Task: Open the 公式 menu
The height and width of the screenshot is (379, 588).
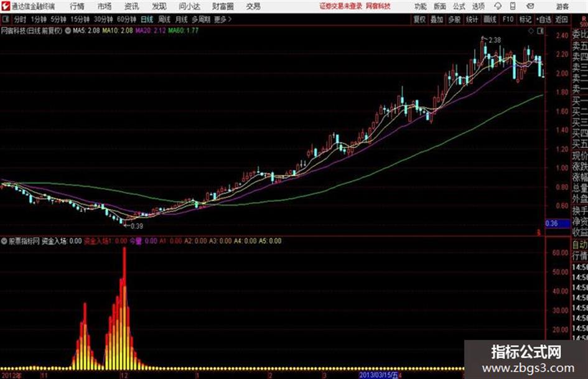Action: (459, 6)
